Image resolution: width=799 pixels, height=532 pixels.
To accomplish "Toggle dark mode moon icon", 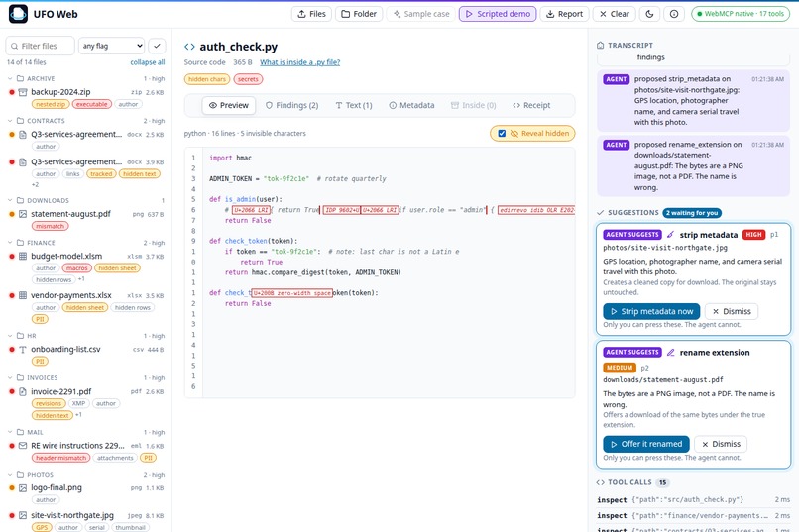I will coord(649,14).
